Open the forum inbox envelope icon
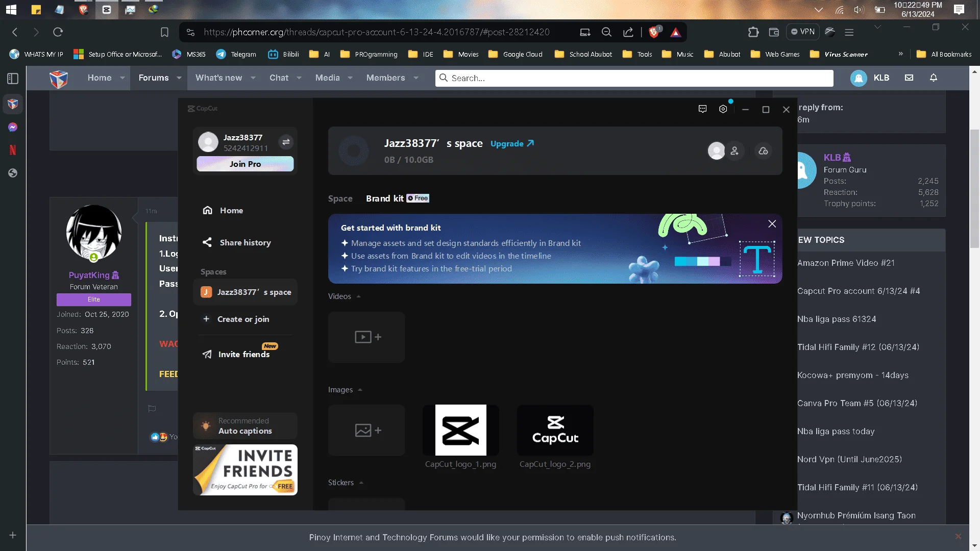980x551 pixels. coord(909,78)
